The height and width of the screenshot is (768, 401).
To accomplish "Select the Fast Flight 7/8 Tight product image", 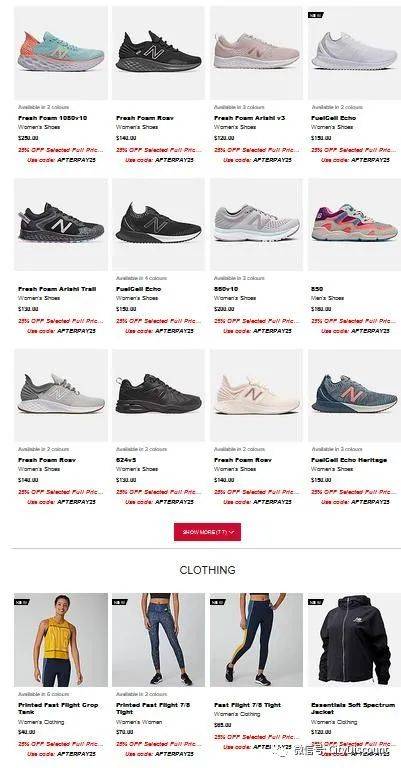I will pyautogui.click(x=257, y=640).
